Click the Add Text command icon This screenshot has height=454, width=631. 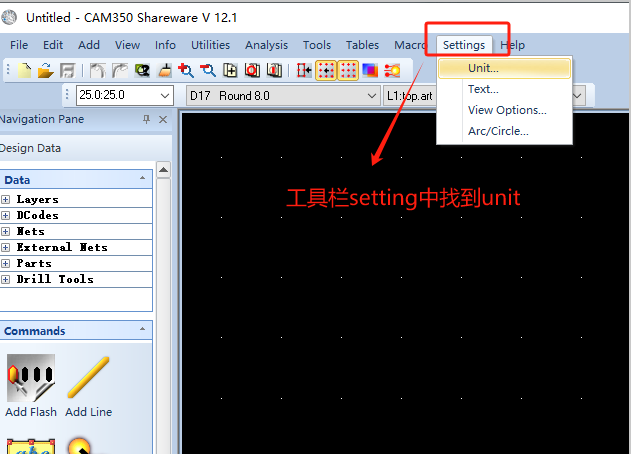(x=31, y=447)
